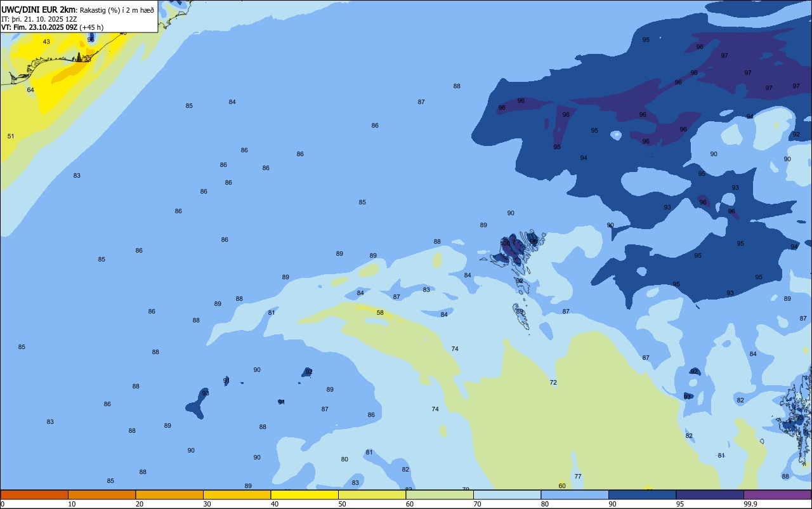Screen dimensions: 812x509
Task: Click the humidity value 60 near the legend
Action: pyautogui.click(x=562, y=486)
